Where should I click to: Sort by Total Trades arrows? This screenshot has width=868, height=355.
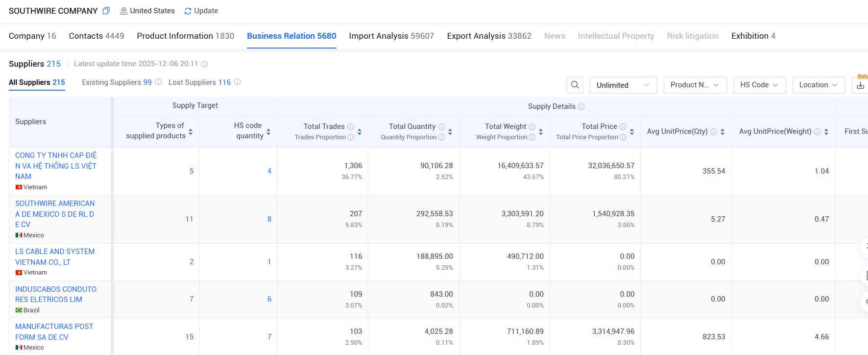360,132
